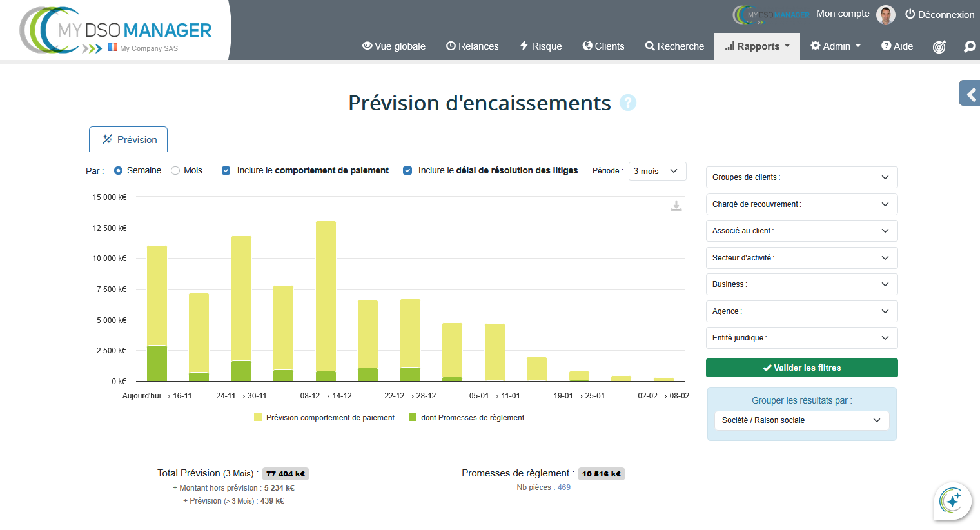Expand the side panel arrow tab
The width and height of the screenshot is (980, 530).
pos(970,94)
